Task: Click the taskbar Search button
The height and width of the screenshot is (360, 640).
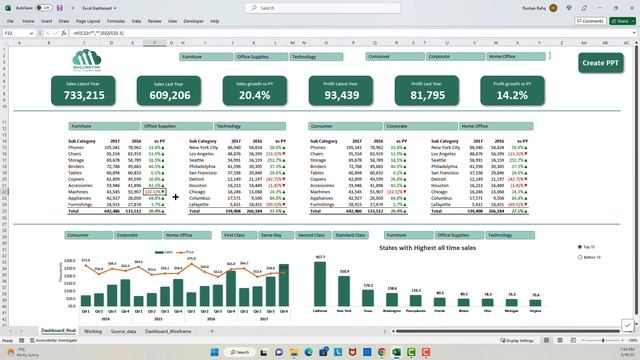Action: pos(240,352)
